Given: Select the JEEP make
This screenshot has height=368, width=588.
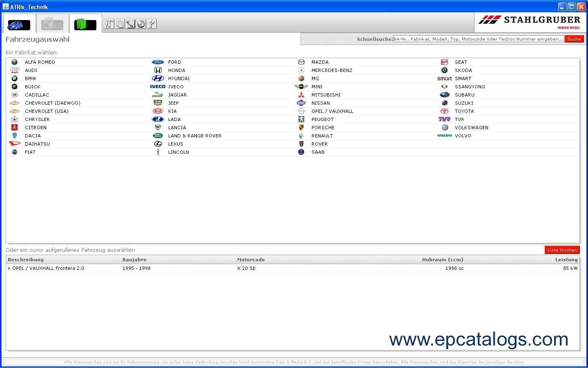Looking at the screenshot, I should 174,103.
